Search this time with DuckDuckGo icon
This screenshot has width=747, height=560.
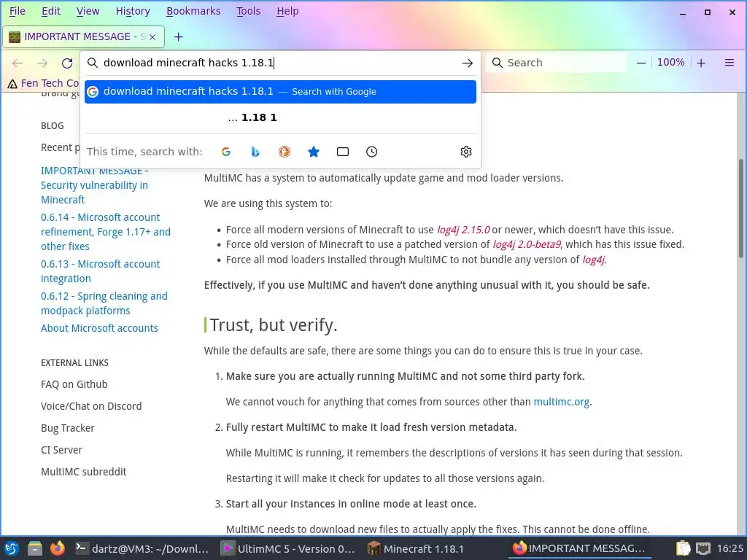click(285, 152)
